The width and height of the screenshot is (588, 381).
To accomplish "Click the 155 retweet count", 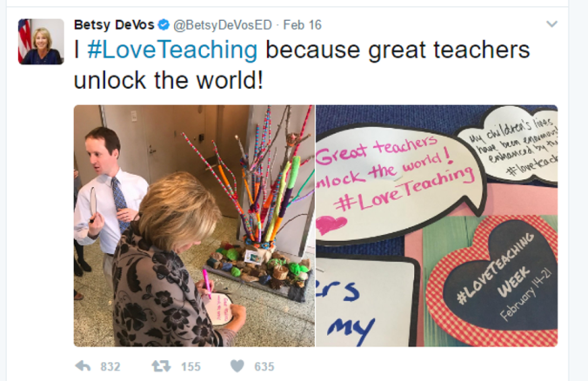I will click(190, 366).
